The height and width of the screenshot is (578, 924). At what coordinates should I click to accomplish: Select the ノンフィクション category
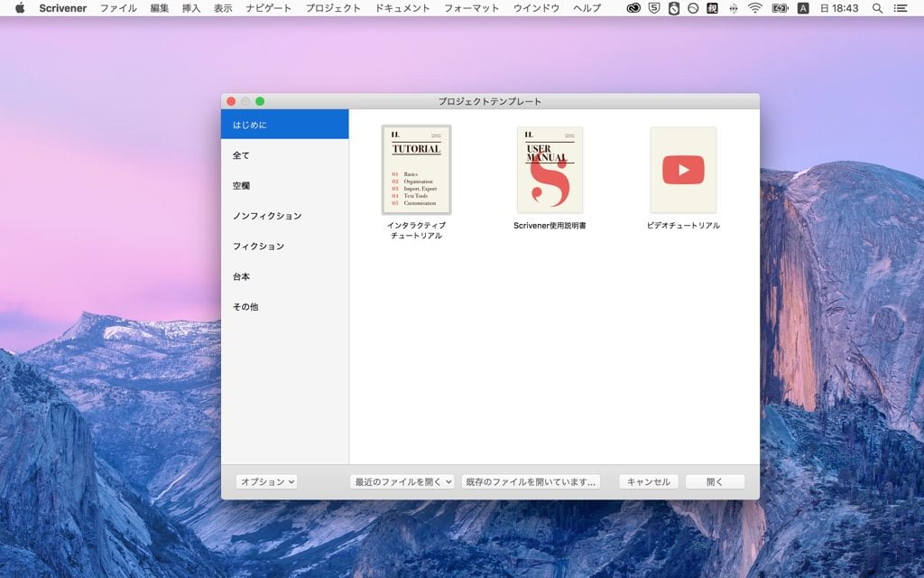(284, 216)
